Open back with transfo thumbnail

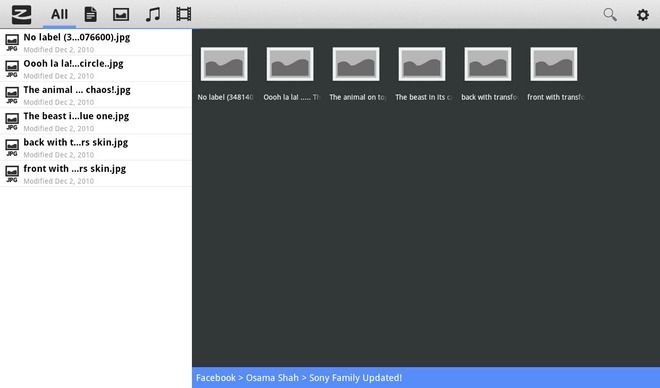[x=488, y=64]
